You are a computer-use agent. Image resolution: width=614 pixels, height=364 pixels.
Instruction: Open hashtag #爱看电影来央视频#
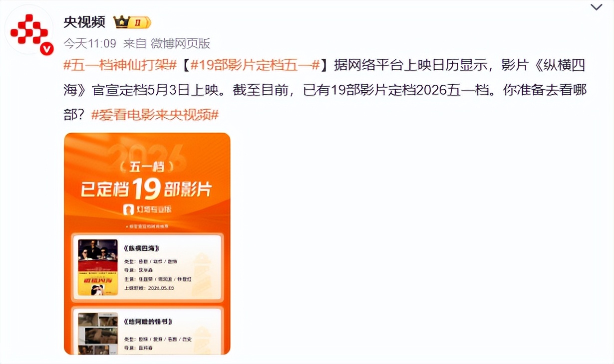(x=155, y=114)
